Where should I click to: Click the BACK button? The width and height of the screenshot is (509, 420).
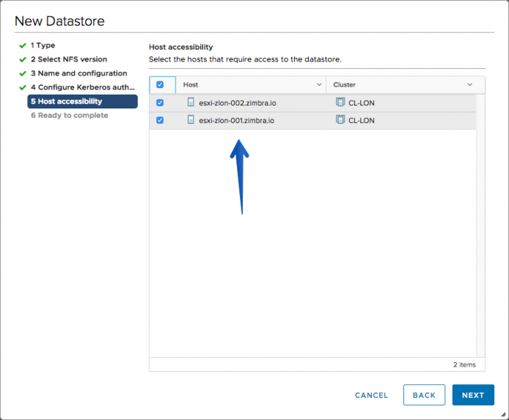pos(424,395)
